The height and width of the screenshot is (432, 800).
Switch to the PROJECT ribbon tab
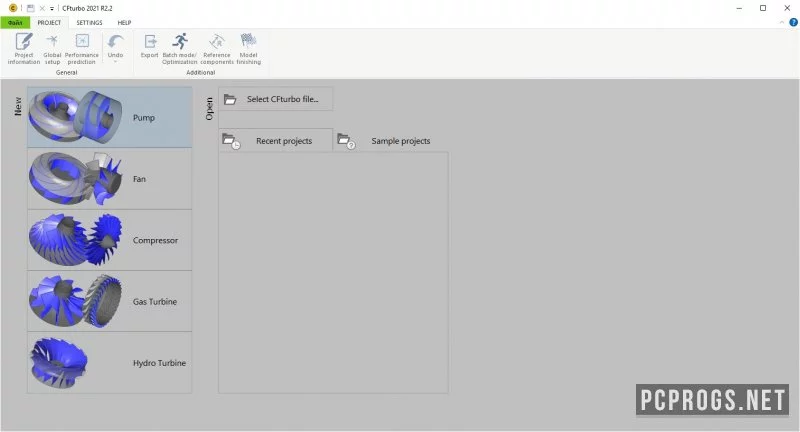tap(49, 22)
